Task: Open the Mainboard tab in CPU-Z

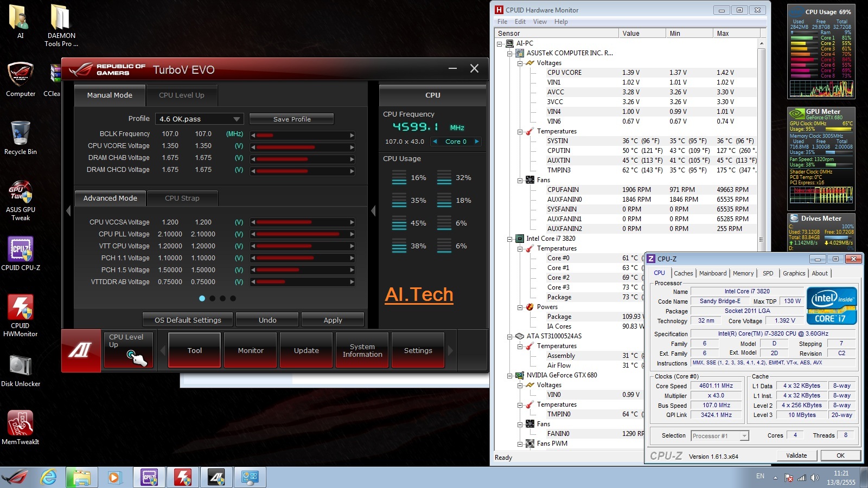Action: (713, 273)
